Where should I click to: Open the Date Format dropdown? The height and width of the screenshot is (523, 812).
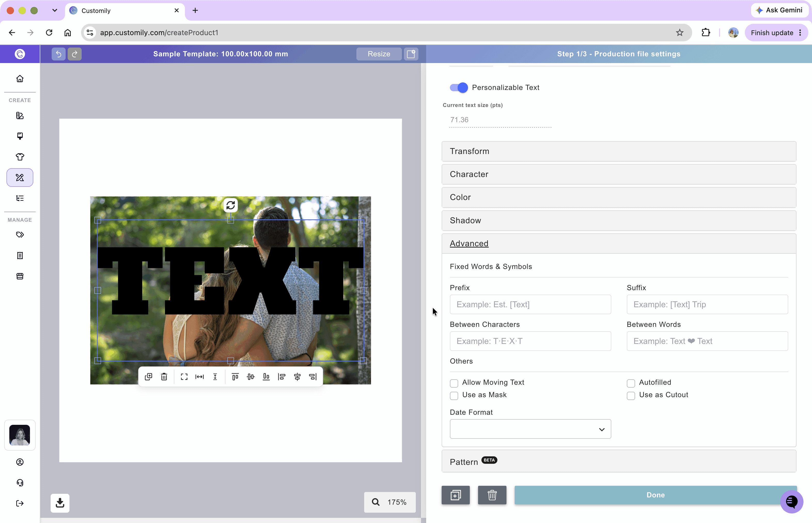point(530,429)
